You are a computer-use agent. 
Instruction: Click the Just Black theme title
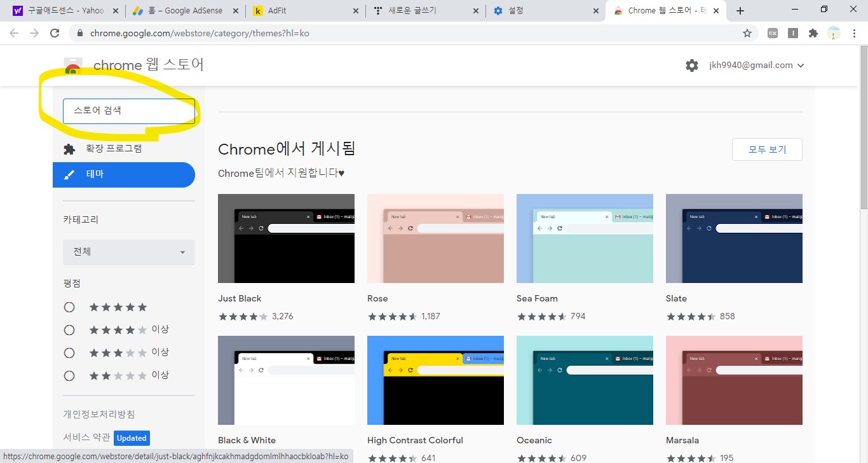click(240, 298)
